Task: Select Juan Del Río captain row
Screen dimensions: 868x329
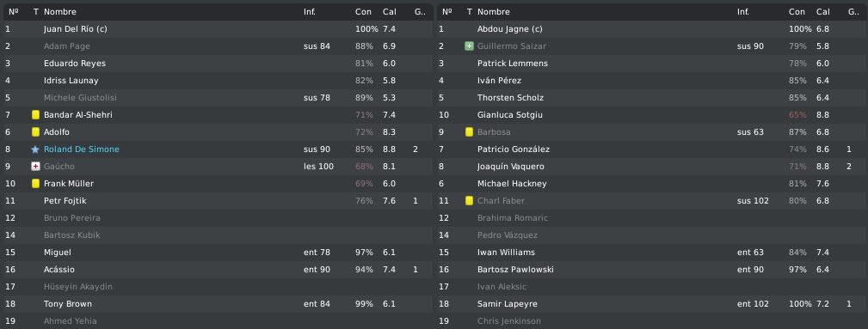Action: tap(217, 29)
